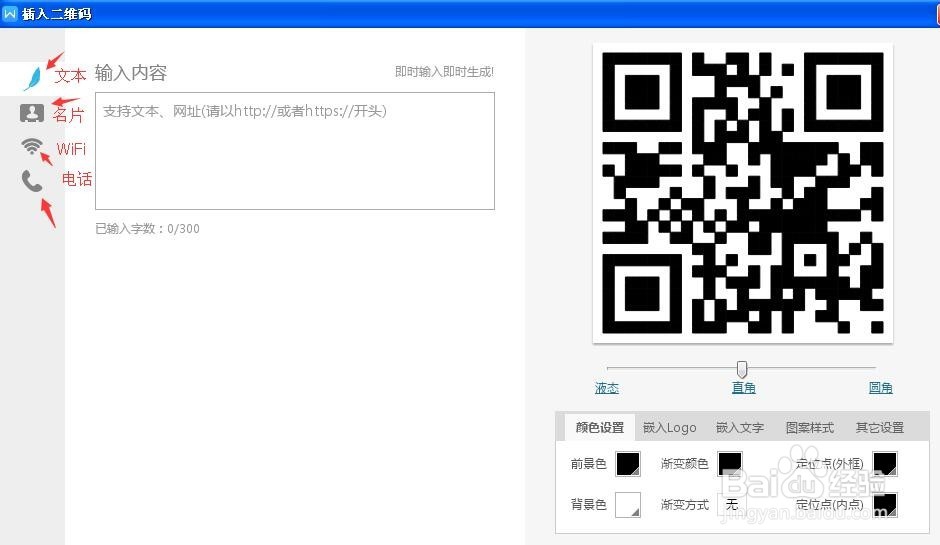Screen dimensions: 940x545
Task: Switch to the 图案样式 tab
Action: (809, 427)
